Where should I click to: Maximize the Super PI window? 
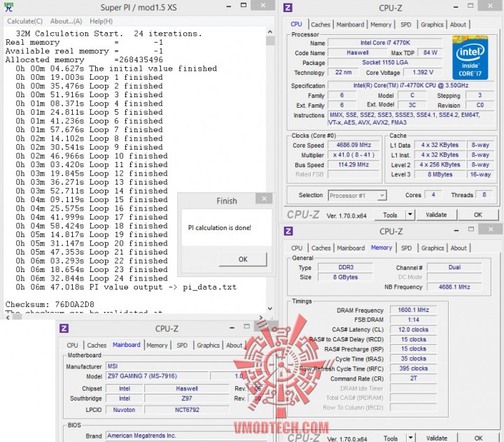[244, 6]
